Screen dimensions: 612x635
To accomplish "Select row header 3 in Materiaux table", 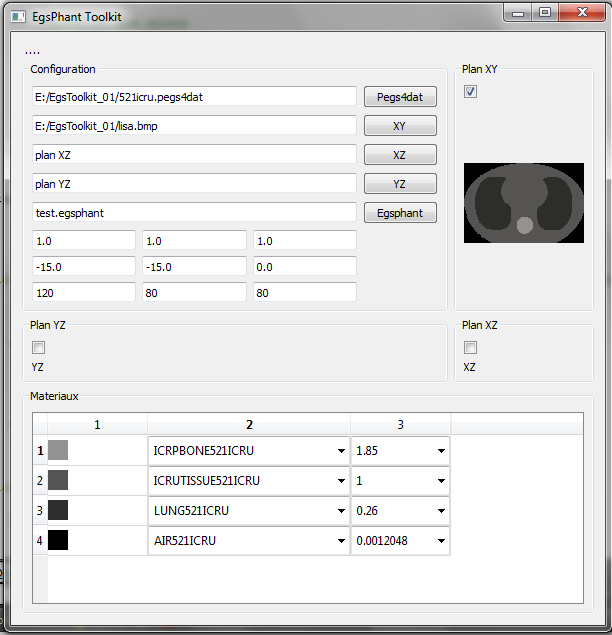I will (x=40, y=511).
